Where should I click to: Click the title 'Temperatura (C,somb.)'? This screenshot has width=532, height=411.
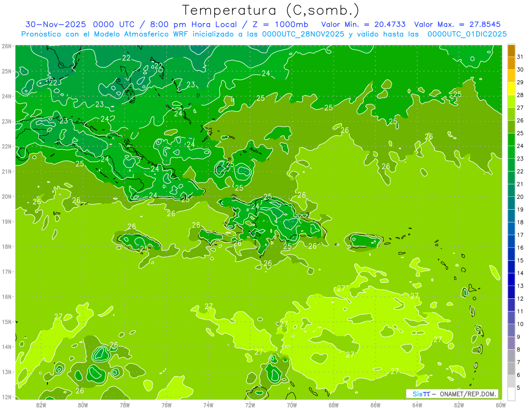point(271,10)
